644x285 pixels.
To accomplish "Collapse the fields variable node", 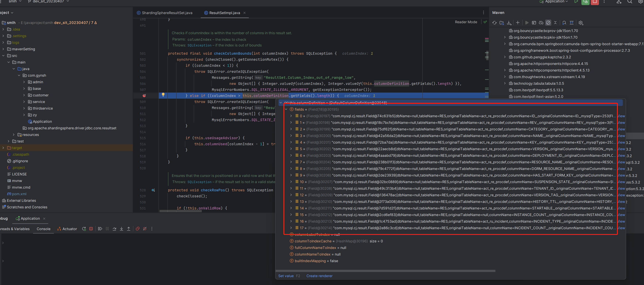I will 286,109.
